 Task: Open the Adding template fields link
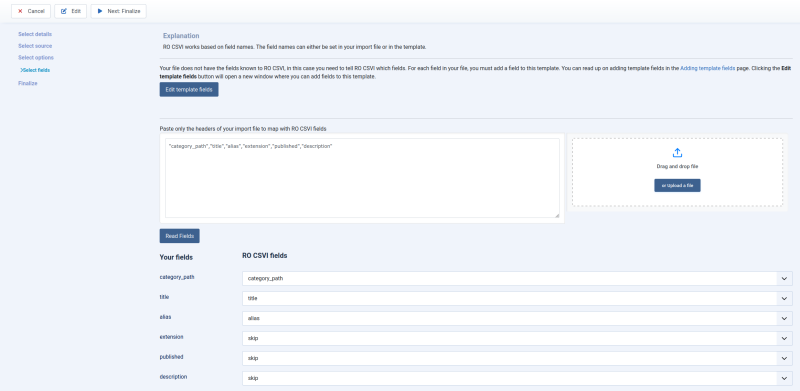point(708,68)
